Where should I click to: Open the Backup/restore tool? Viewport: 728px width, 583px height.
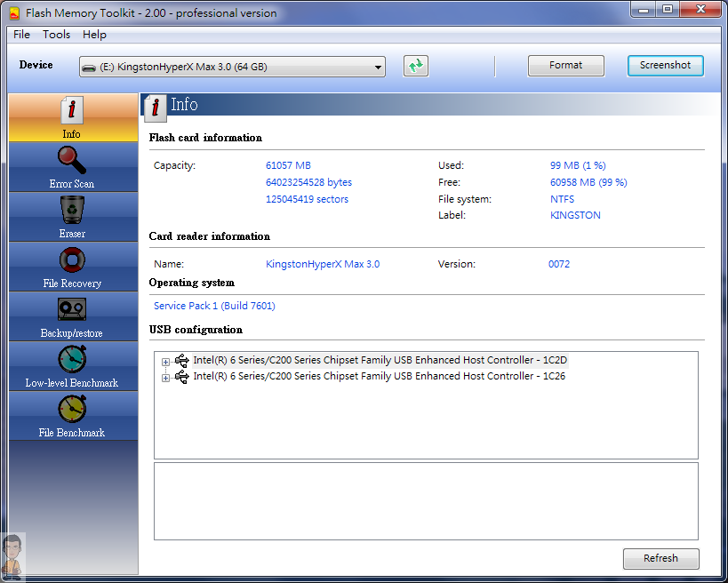73,316
